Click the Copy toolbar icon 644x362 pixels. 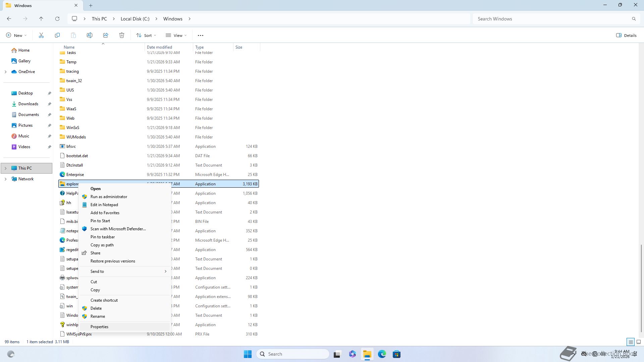click(57, 35)
